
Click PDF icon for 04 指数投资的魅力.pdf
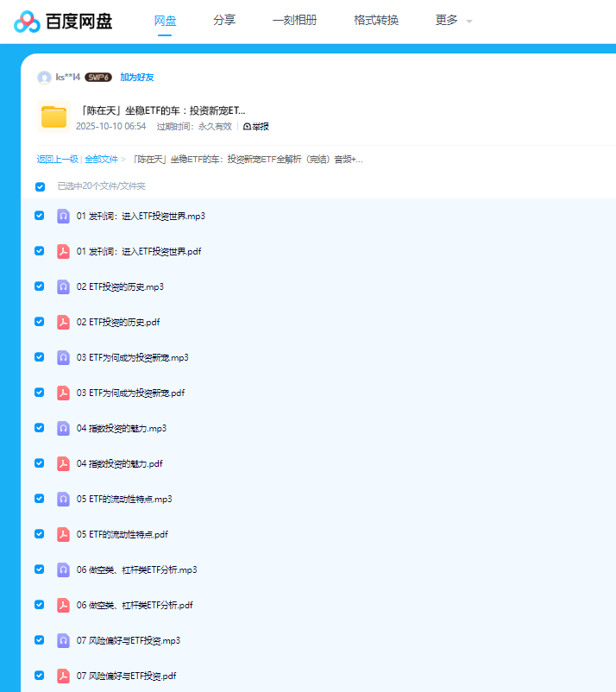64,463
